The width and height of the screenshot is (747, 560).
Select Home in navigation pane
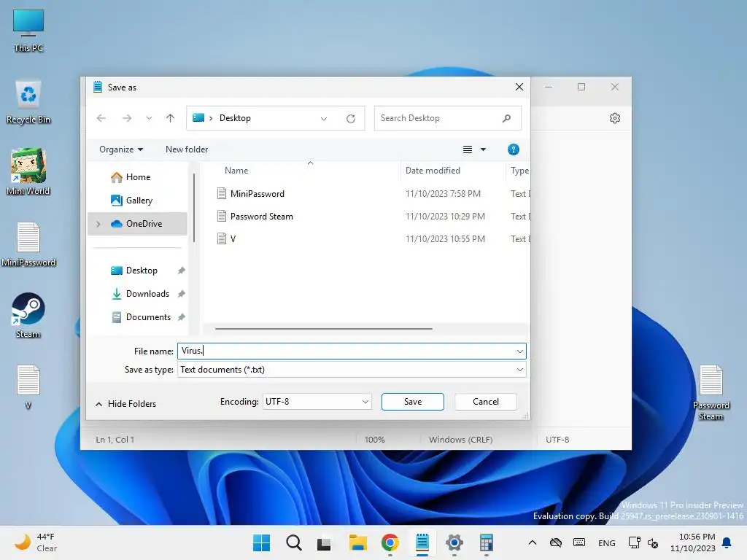coord(138,177)
